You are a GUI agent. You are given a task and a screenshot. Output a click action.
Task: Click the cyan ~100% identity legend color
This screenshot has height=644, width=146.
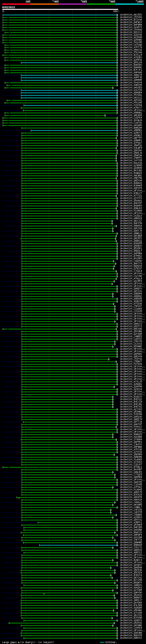pos(130,4)
